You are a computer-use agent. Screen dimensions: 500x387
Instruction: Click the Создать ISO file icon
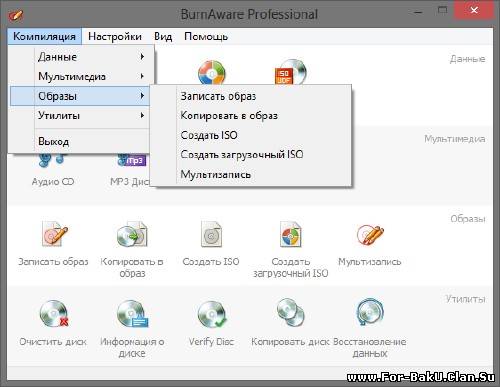pos(211,234)
